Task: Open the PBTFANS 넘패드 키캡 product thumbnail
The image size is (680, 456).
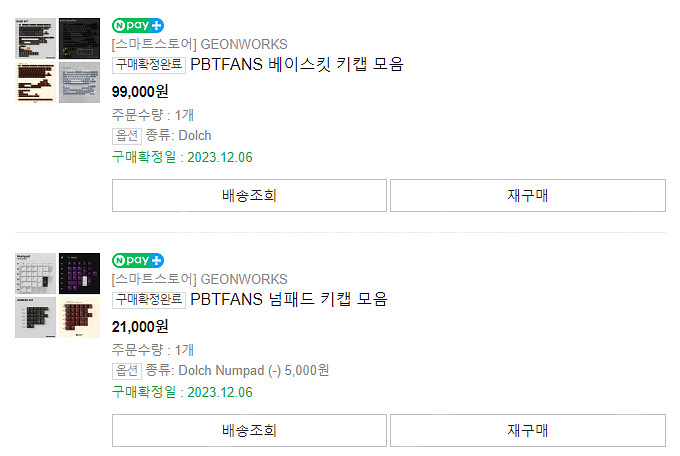Action: click(x=58, y=295)
